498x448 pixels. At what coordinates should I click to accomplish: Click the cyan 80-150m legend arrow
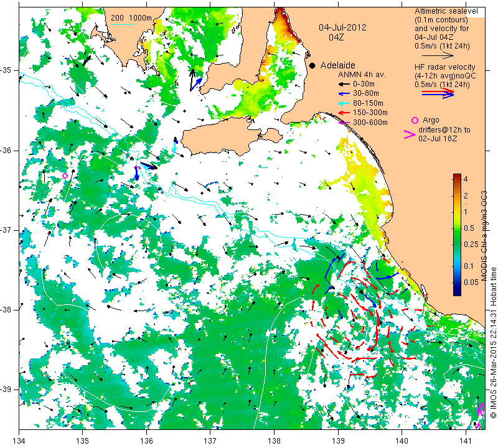click(344, 103)
